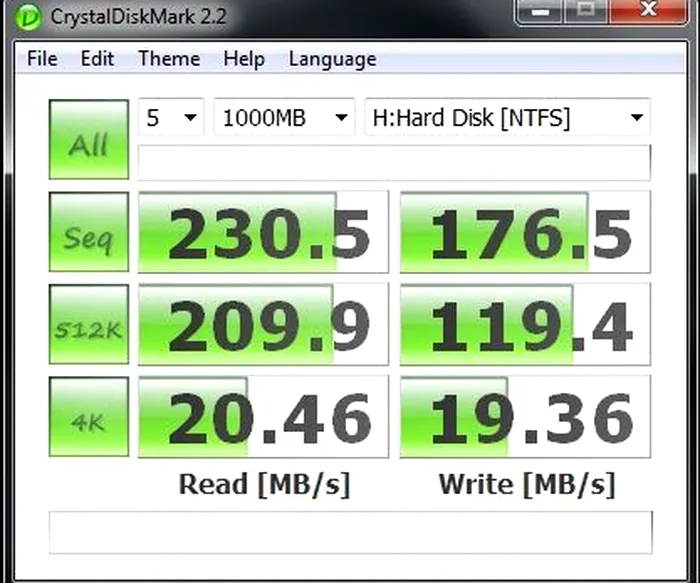The image size is (700, 583).
Task: Select the Seq write result 176.5
Action: click(x=525, y=232)
